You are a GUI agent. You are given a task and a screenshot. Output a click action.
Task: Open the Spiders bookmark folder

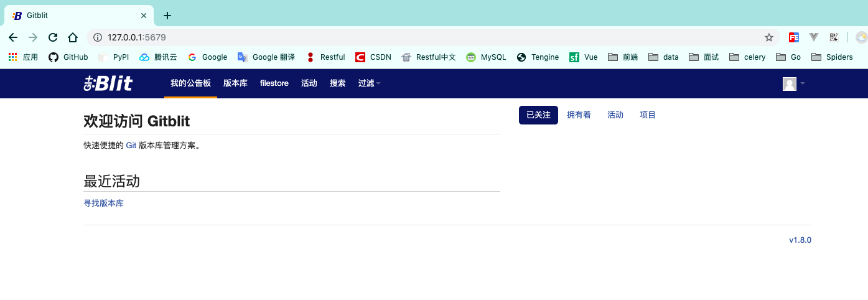coord(832,57)
